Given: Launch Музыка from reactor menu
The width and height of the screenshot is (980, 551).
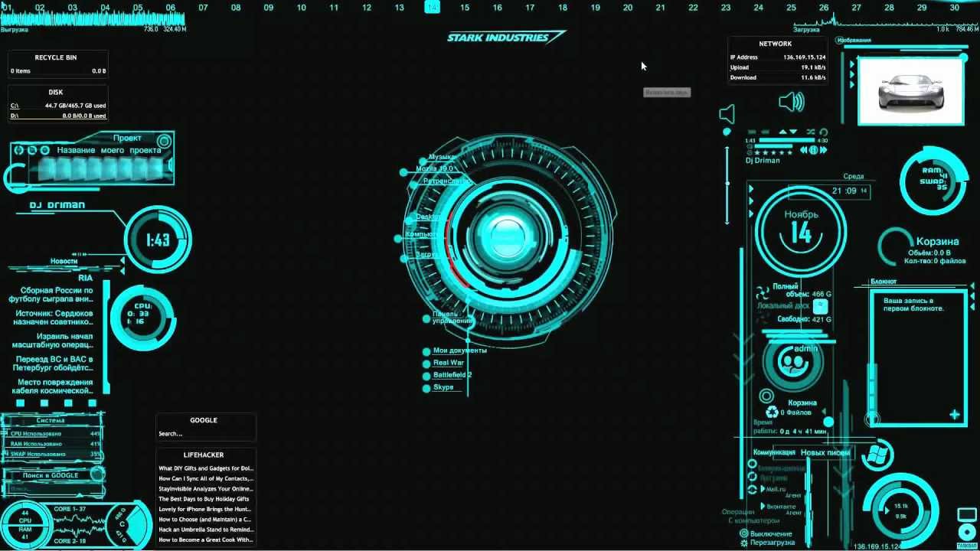Looking at the screenshot, I should click(x=442, y=157).
